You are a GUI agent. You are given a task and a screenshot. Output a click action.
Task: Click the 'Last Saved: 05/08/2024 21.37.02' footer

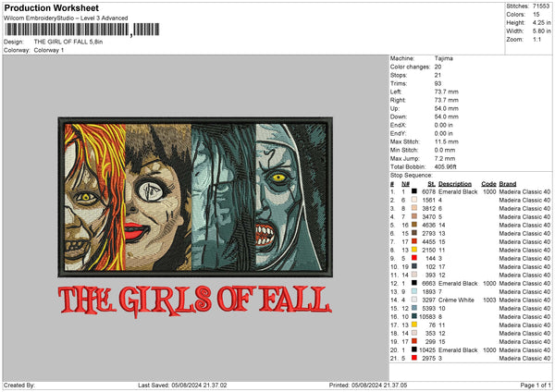pos(182,385)
